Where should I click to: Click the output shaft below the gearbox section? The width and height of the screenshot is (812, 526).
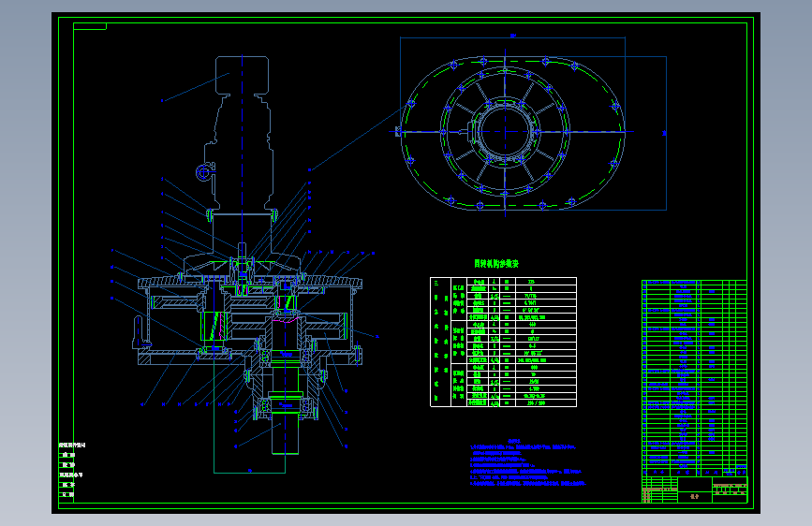pos(286,434)
